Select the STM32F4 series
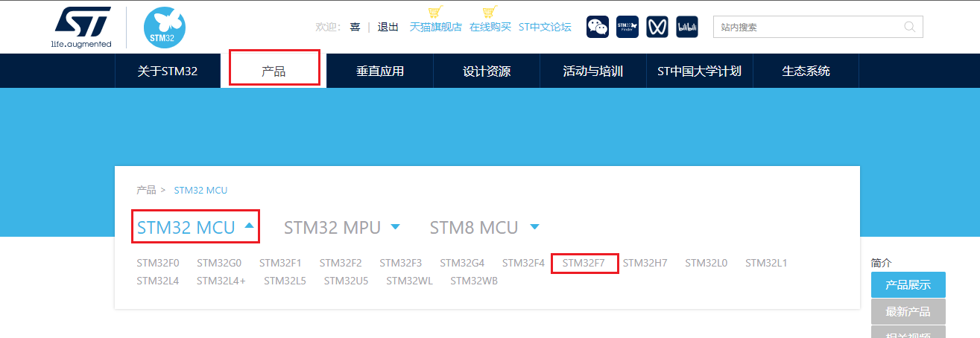The height and width of the screenshot is (338, 980). click(x=523, y=263)
